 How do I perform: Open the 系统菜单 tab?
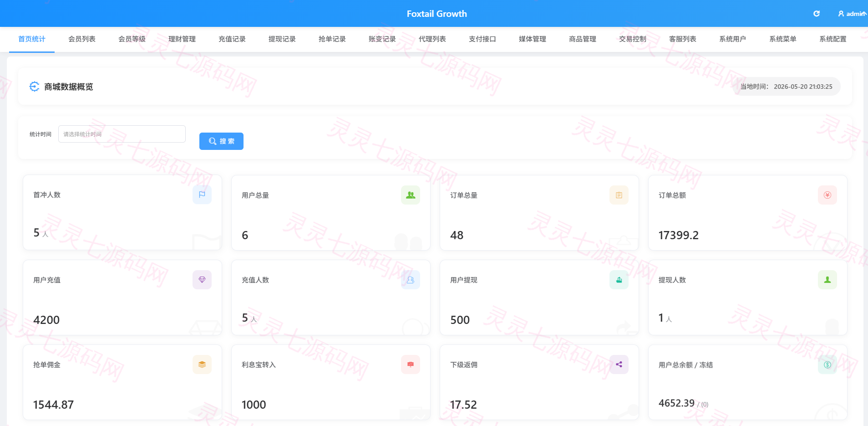click(783, 39)
